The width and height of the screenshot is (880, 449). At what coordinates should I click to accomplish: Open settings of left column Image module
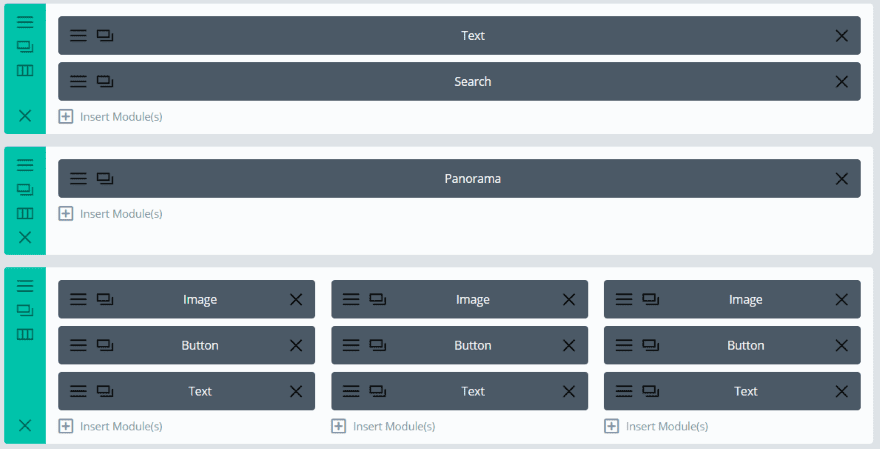pyautogui.click(x=78, y=300)
